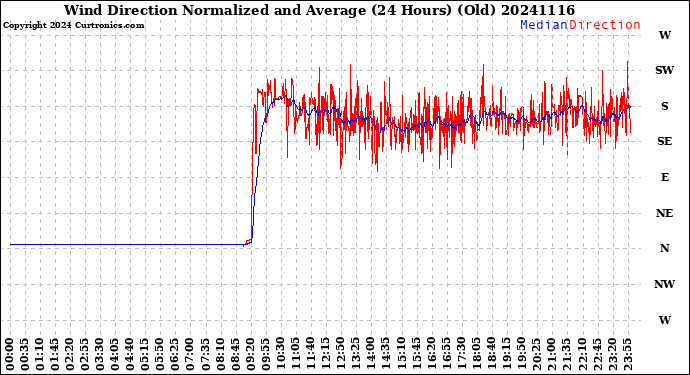Screen dimensions: 690x375
Task: Click the 12:50 time axis label
Action: click(341, 354)
